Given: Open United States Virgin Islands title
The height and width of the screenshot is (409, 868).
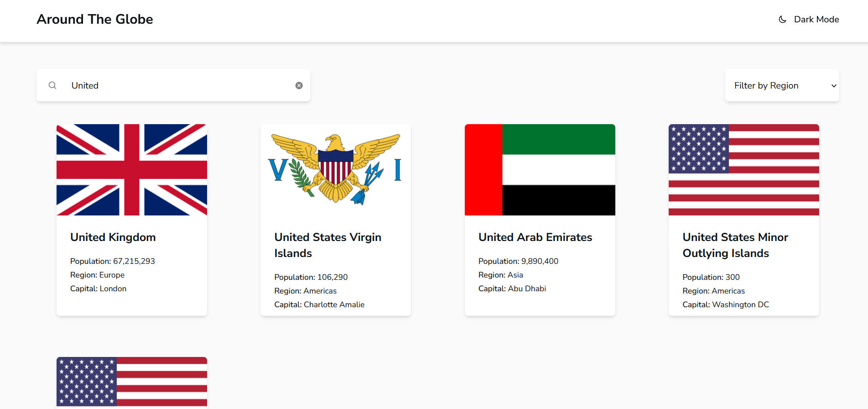Looking at the screenshot, I should point(328,245).
